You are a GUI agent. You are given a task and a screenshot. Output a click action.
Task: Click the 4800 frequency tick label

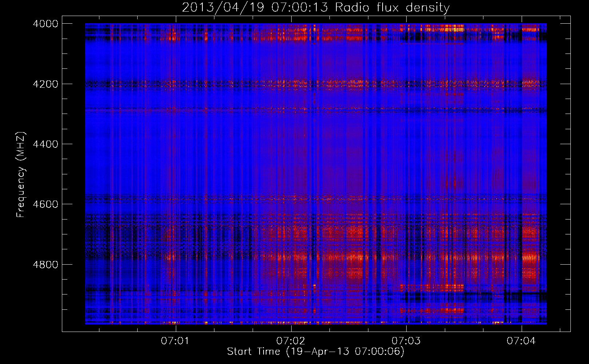46,264
